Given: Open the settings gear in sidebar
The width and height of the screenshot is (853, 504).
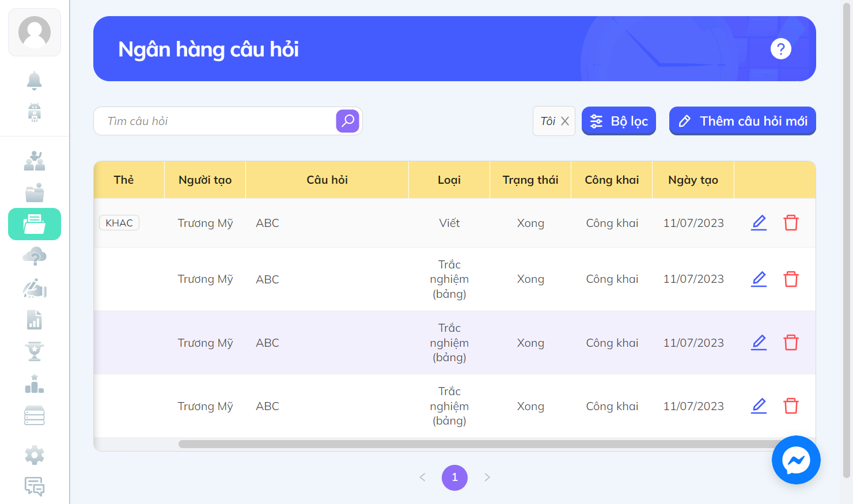Looking at the screenshot, I should (x=35, y=455).
